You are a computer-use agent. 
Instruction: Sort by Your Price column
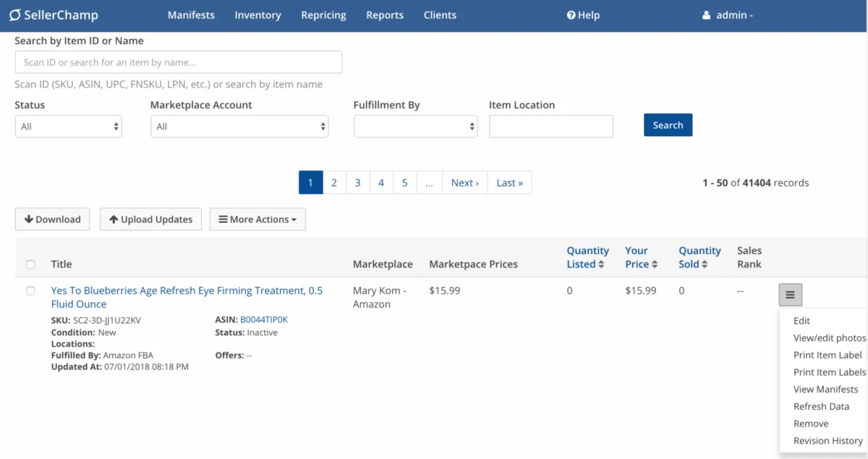tap(654, 265)
